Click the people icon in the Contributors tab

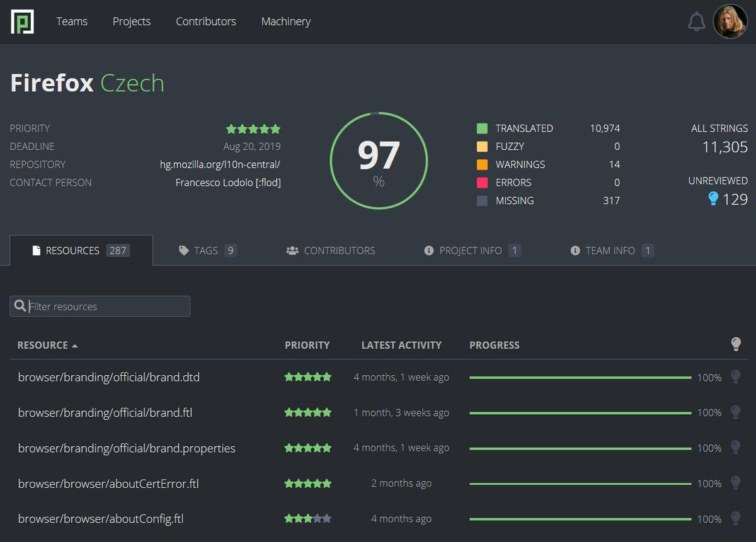click(292, 251)
